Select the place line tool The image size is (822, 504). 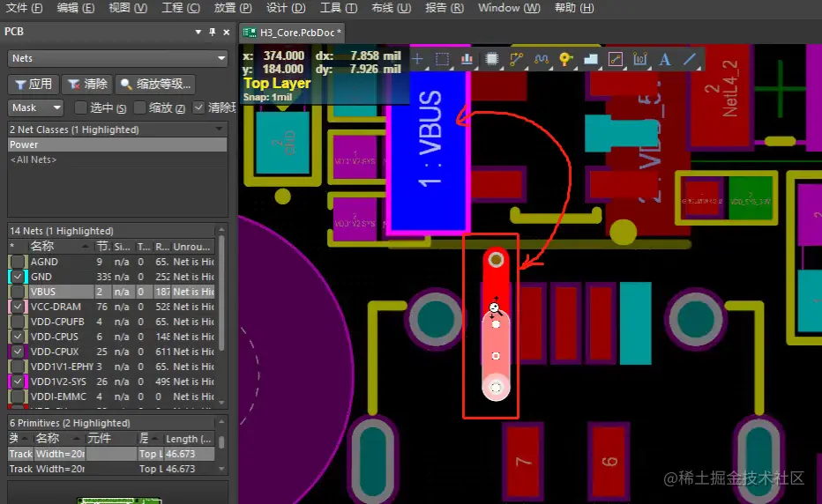[x=690, y=59]
